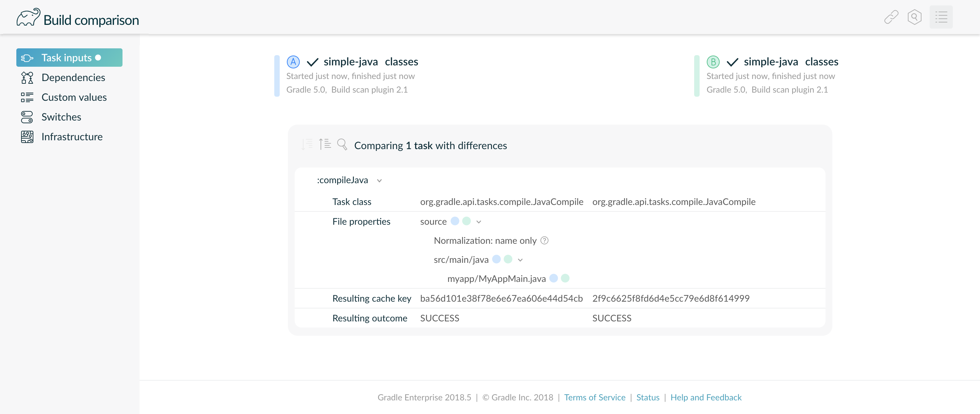Click the build B circle badge
This screenshot has width=980, height=414.
click(x=713, y=62)
